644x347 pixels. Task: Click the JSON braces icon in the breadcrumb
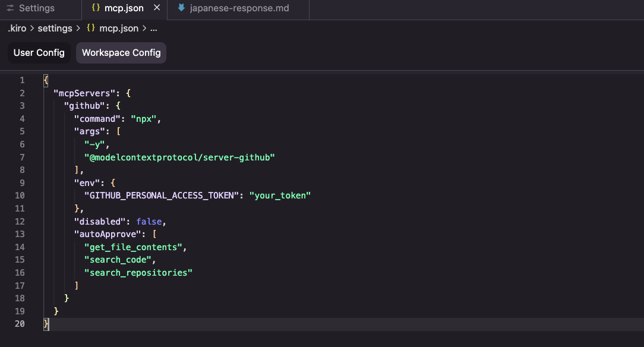(x=91, y=28)
